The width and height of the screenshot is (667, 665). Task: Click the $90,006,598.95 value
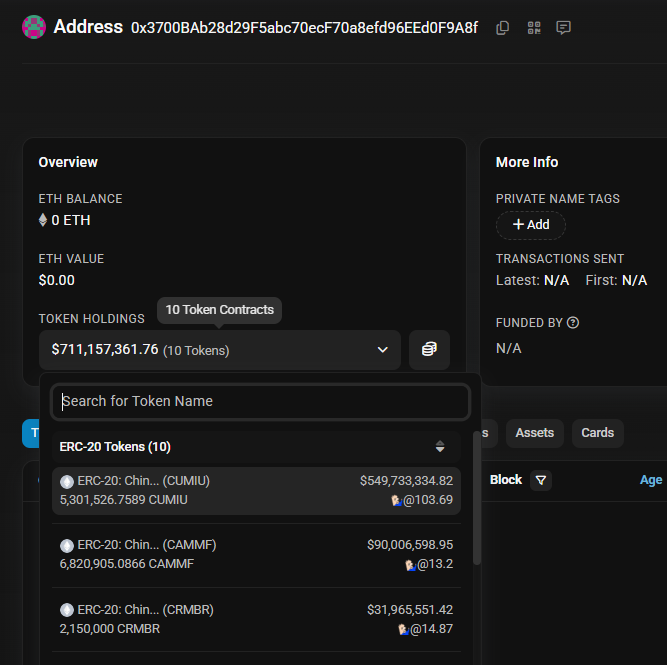pyautogui.click(x=410, y=545)
